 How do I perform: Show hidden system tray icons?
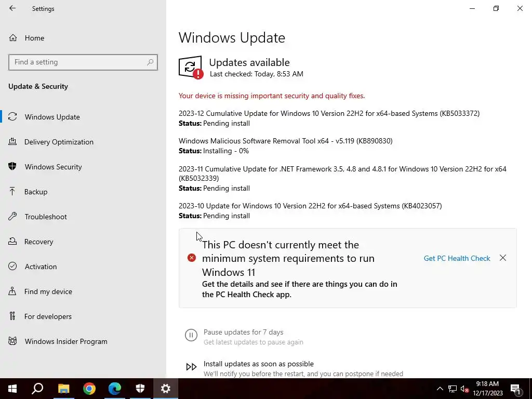(440, 389)
